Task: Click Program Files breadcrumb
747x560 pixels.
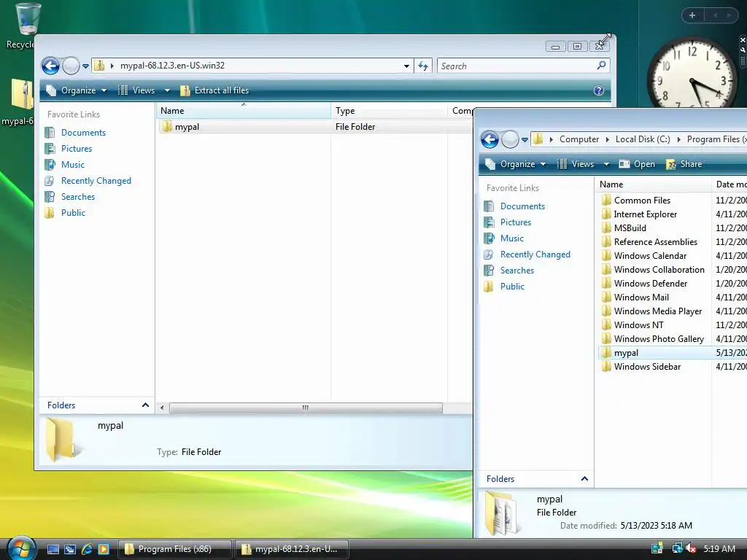Action: [716, 139]
